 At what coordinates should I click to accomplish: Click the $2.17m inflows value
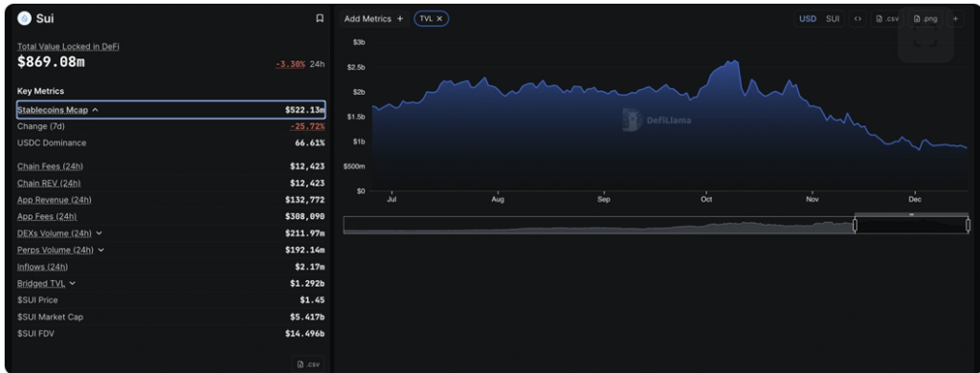(x=310, y=267)
